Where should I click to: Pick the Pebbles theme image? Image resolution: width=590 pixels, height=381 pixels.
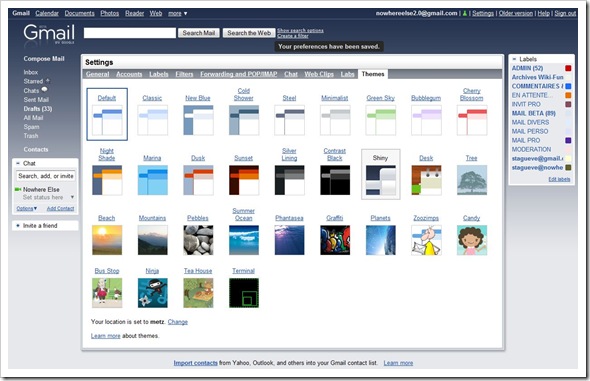tap(198, 240)
